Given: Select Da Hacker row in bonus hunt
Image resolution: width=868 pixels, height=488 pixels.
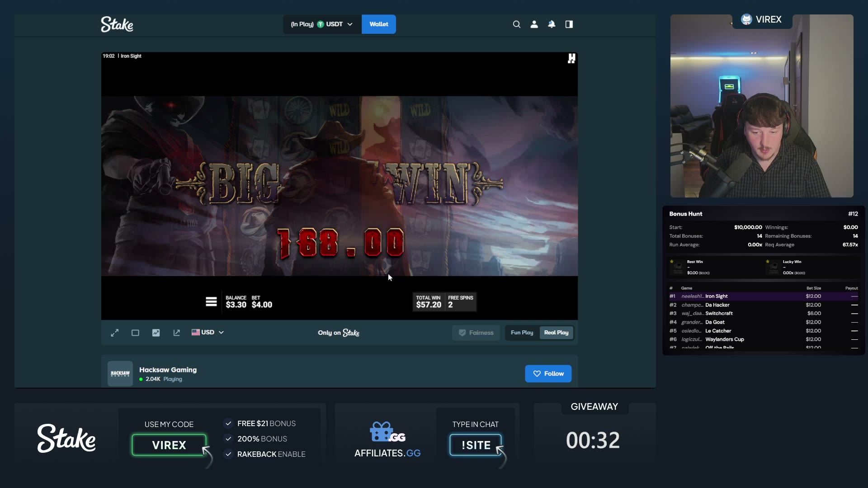Looking at the screenshot, I should tap(764, 305).
